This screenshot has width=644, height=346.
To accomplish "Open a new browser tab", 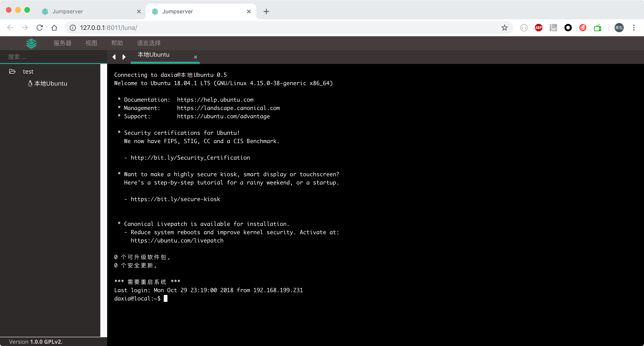I will pos(266,12).
